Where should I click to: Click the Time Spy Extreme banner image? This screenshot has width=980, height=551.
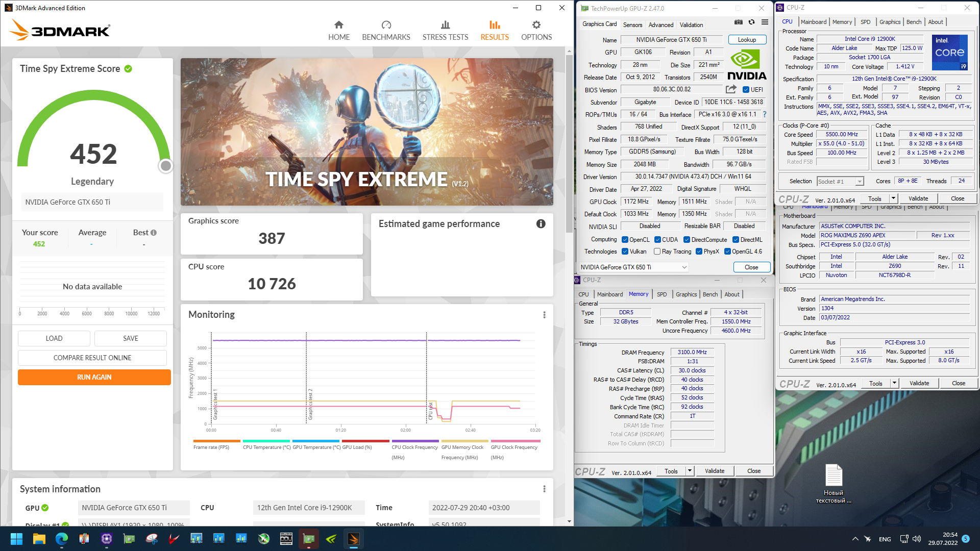[366, 132]
